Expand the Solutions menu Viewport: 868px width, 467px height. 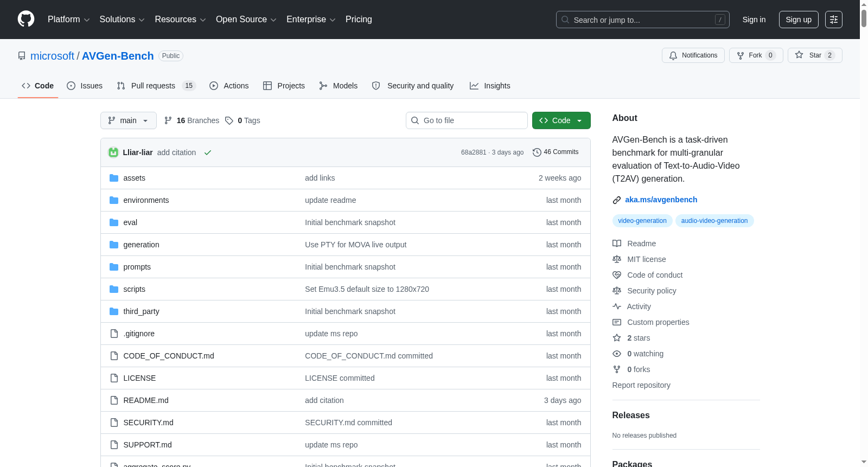point(122,20)
